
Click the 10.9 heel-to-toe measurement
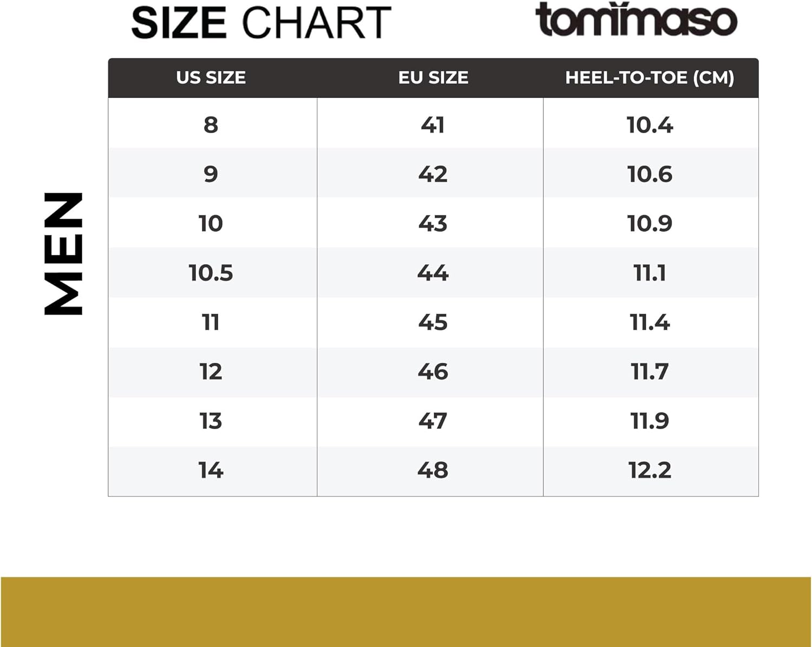coord(650,224)
